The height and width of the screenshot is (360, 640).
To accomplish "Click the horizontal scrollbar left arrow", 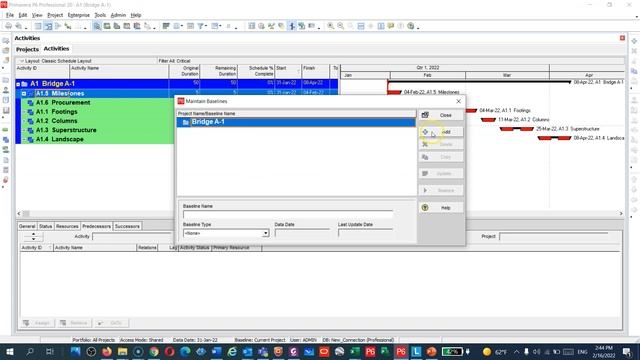I will tap(19, 213).
